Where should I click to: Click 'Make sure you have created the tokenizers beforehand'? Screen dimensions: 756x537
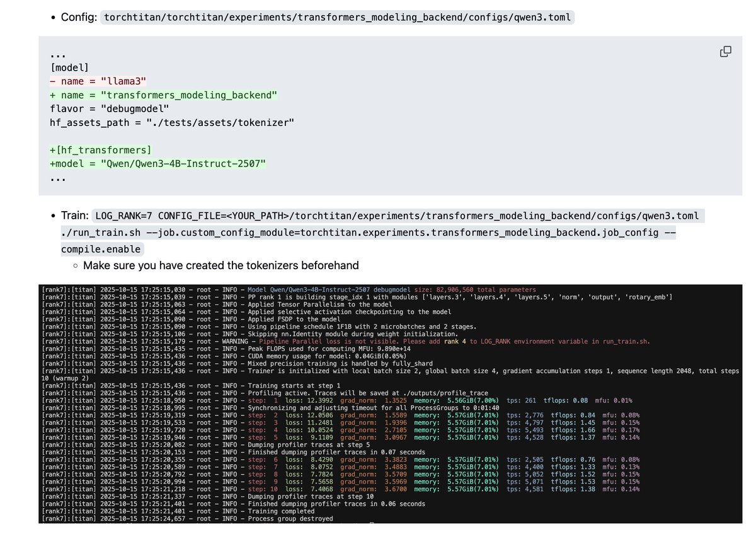click(x=221, y=265)
